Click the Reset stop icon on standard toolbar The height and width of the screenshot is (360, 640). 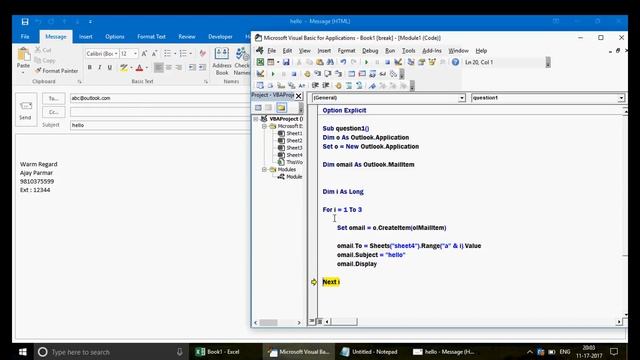pos(387,62)
